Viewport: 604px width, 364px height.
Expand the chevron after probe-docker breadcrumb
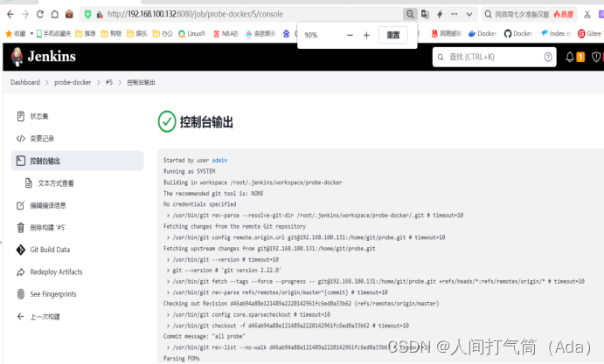coord(99,82)
